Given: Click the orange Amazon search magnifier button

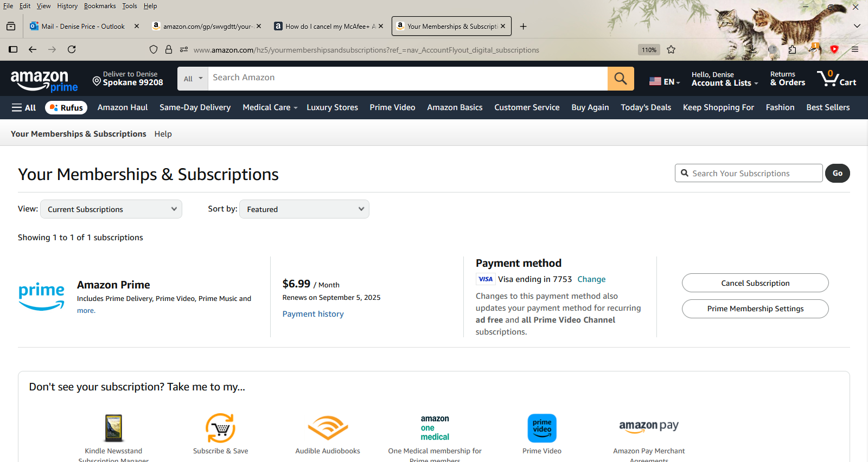Looking at the screenshot, I should (621, 79).
